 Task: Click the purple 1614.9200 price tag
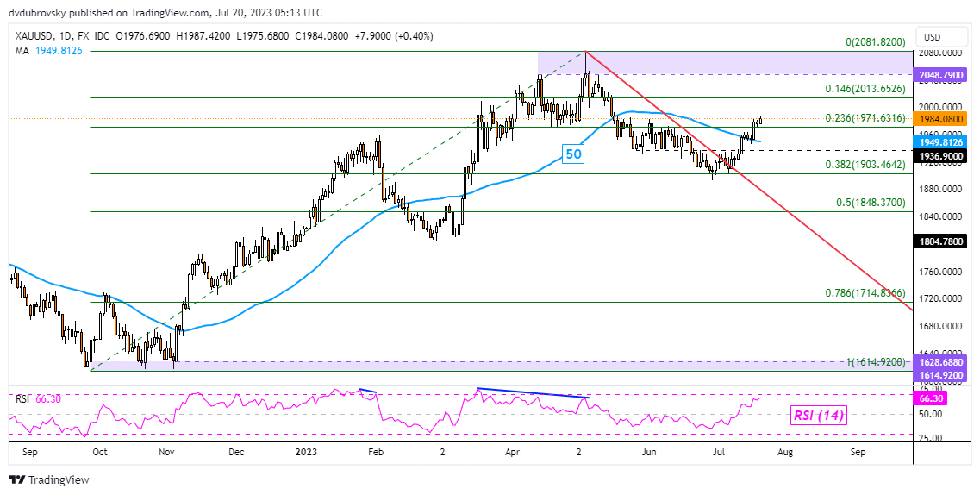coord(941,374)
